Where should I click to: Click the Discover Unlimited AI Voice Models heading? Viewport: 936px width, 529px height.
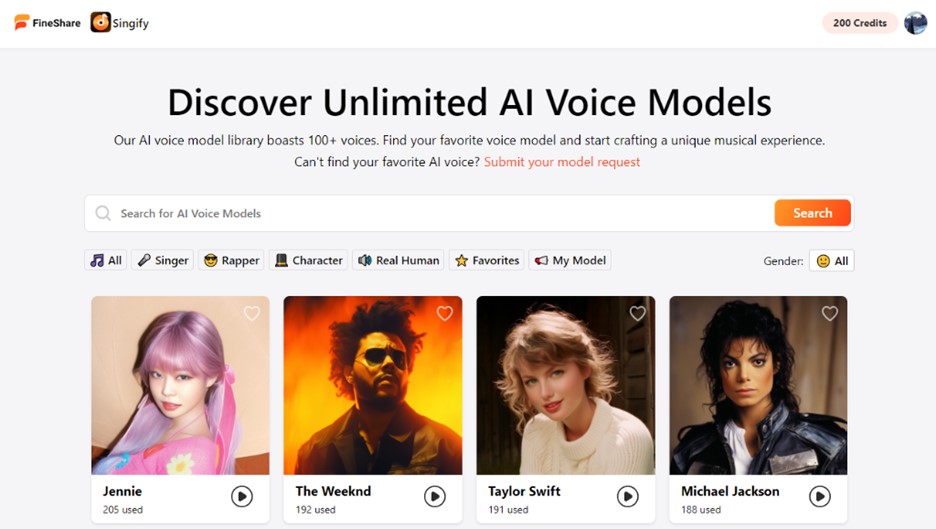(469, 102)
